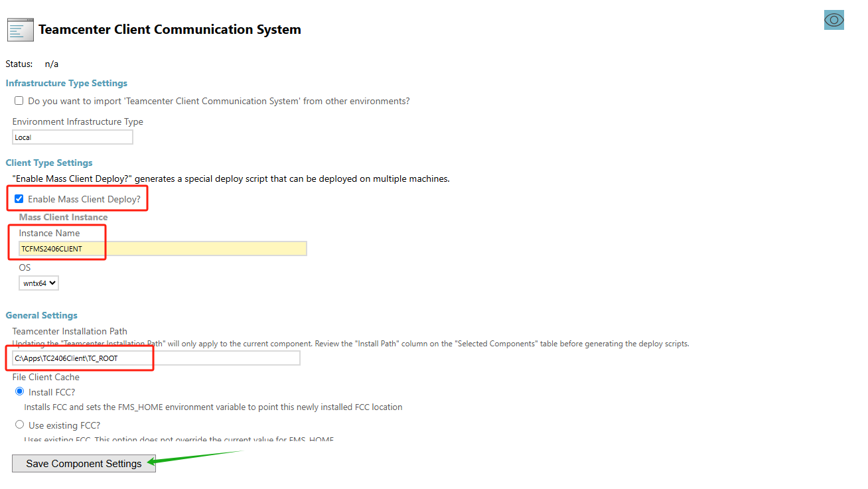Click the Client Type Settings heading
This screenshot has width=868, height=489.
click(x=49, y=163)
